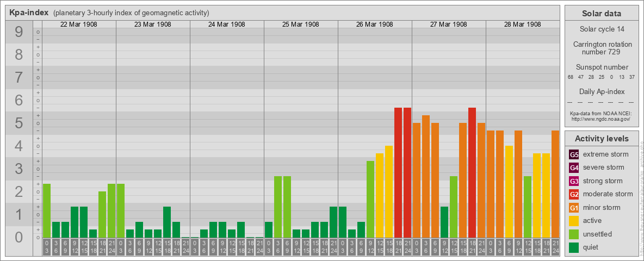The width and height of the screenshot is (644, 261).
Task: Click the orange 27 Mar 3-6 bar
Action: point(426,177)
